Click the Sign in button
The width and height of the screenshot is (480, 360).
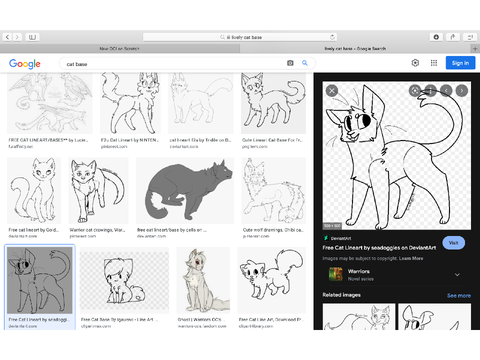[460, 63]
